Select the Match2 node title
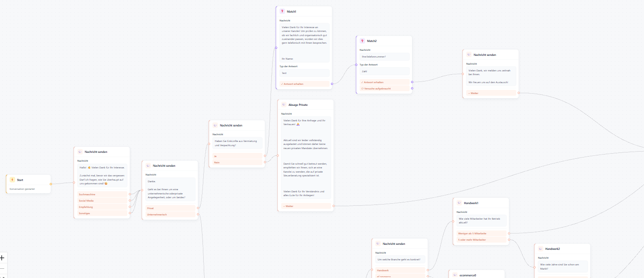Screen dimensions: 644x278 click(x=372, y=41)
